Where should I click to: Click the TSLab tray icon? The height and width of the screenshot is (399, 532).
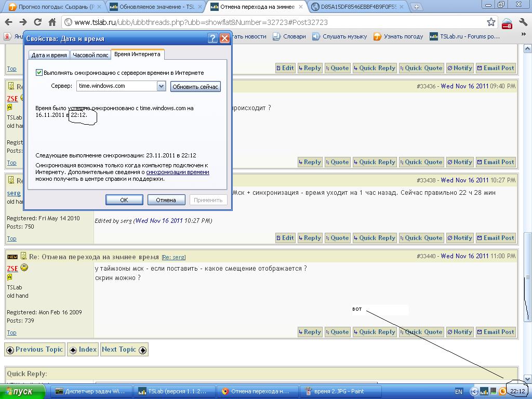(x=484, y=392)
